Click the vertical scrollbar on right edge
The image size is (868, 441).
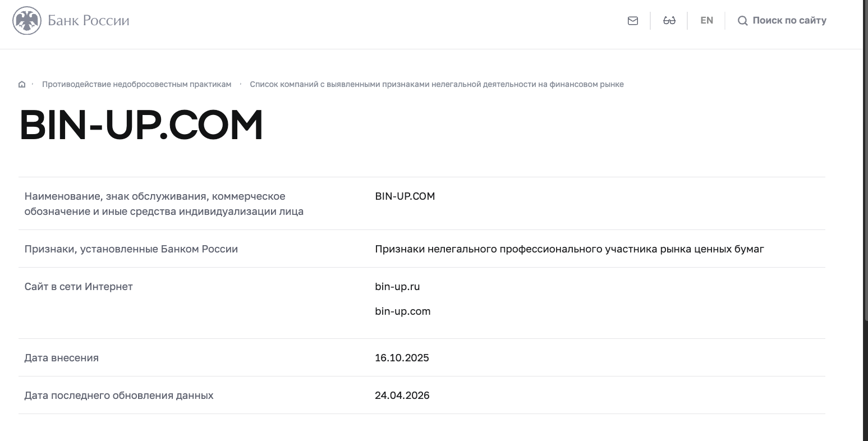(865, 220)
